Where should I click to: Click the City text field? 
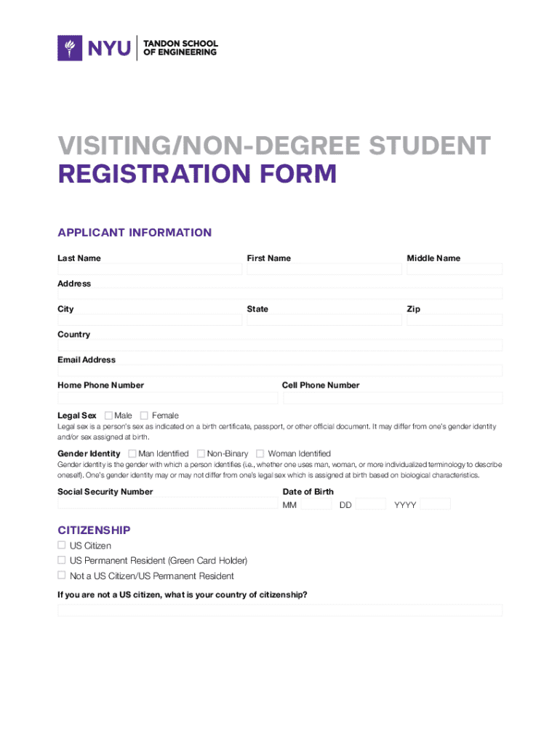(150, 319)
